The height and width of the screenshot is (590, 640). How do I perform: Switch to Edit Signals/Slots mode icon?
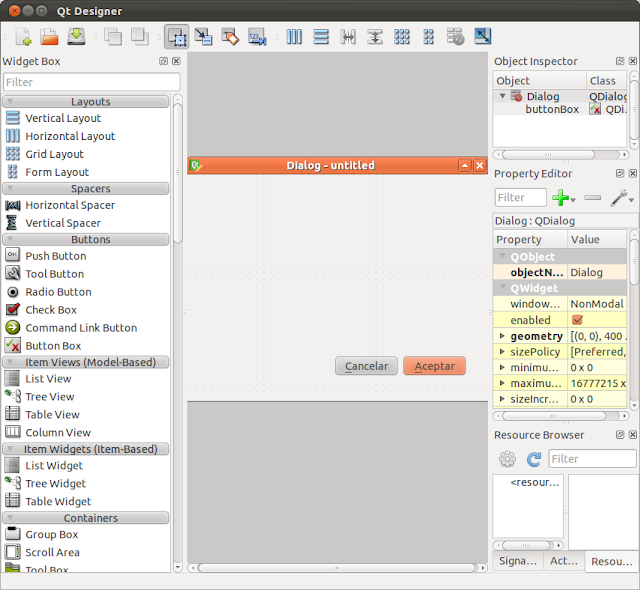click(203, 37)
